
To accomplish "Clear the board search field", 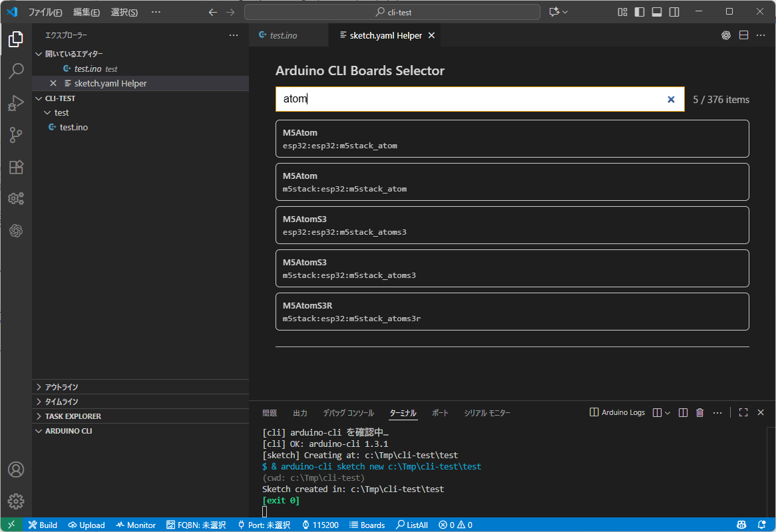I will pos(671,100).
